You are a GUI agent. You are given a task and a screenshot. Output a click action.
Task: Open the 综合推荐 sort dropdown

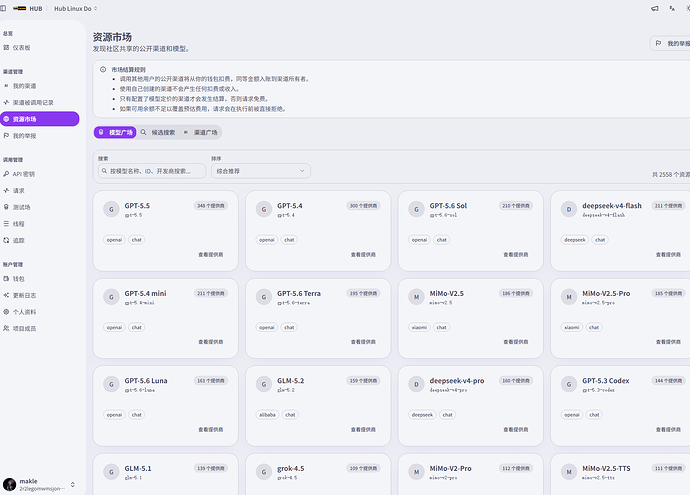pos(261,171)
